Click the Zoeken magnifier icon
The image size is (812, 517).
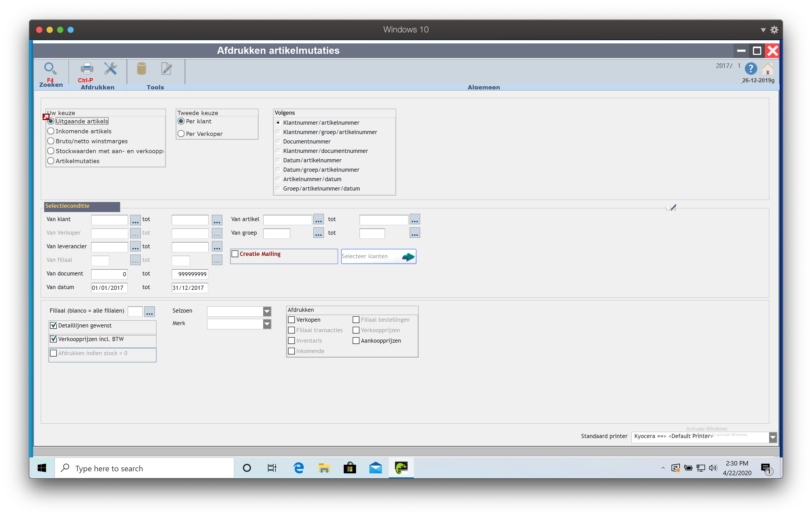click(50, 69)
